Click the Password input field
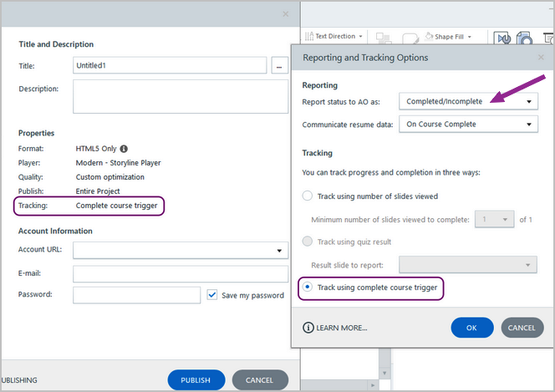 coord(136,295)
